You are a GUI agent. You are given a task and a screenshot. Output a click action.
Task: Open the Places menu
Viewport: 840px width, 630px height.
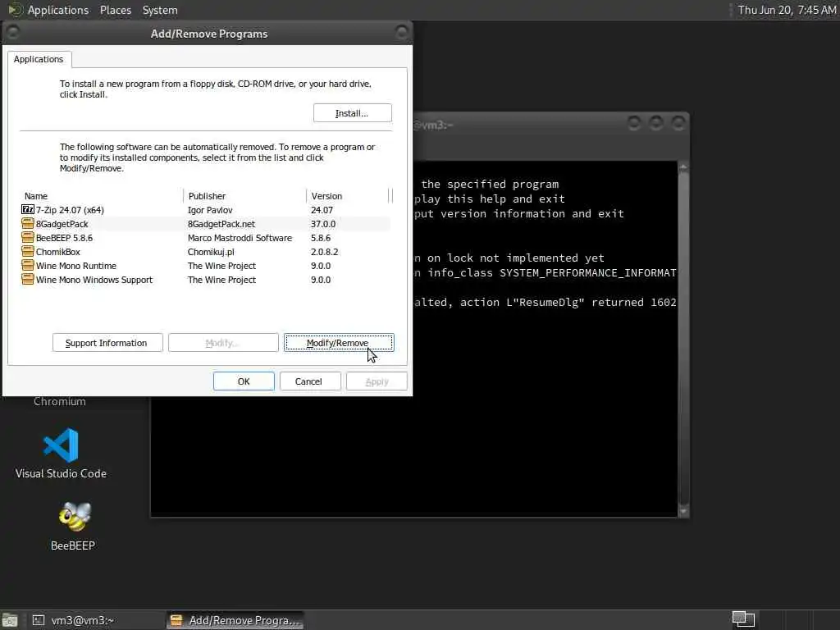coord(115,10)
